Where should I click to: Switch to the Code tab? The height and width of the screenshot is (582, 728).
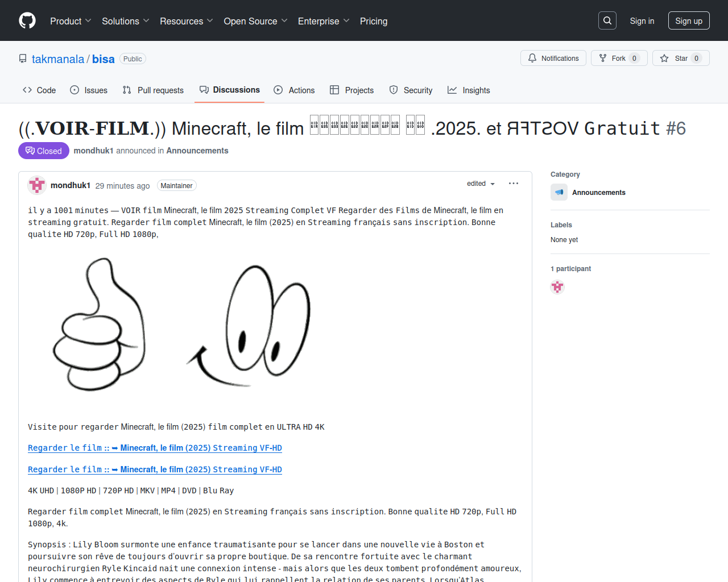[x=39, y=90]
